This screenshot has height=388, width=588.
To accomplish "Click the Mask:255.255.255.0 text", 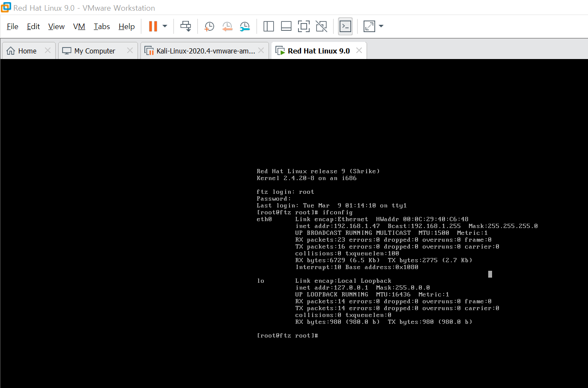I will click(x=503, y=226).
